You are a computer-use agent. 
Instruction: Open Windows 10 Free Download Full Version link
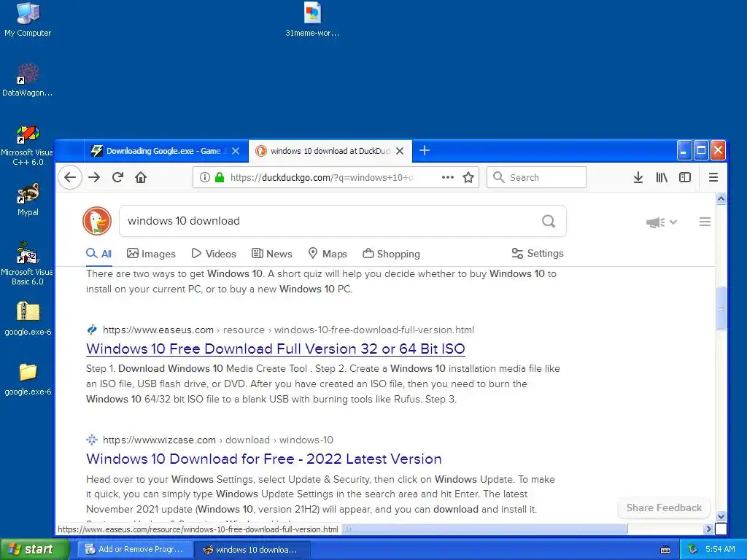(x=275, y=349)
